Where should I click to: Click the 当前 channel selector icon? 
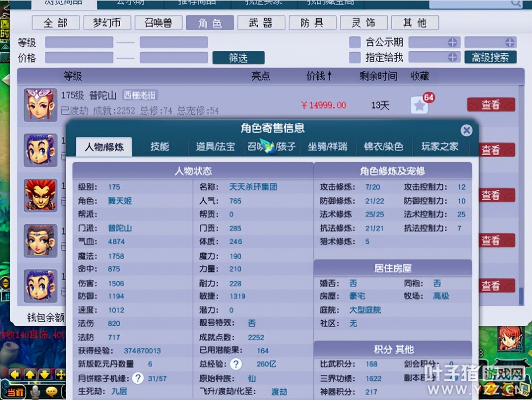click(x=16, y=392)
